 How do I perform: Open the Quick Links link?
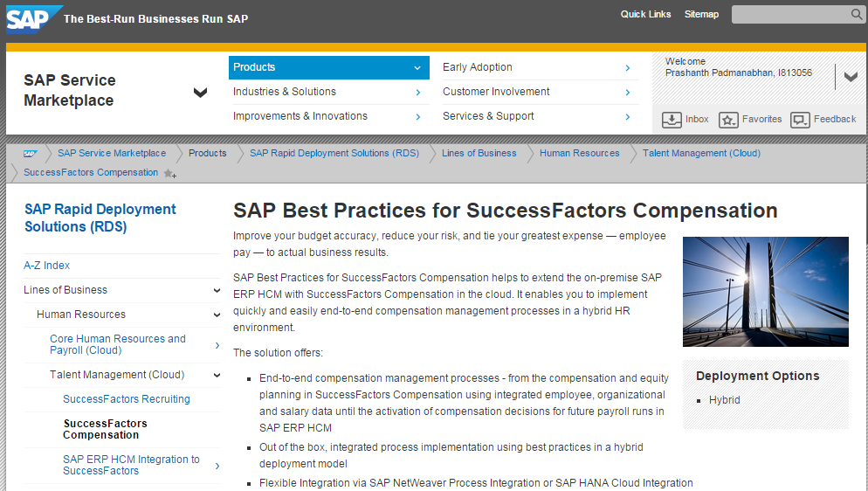pos(645,14)
